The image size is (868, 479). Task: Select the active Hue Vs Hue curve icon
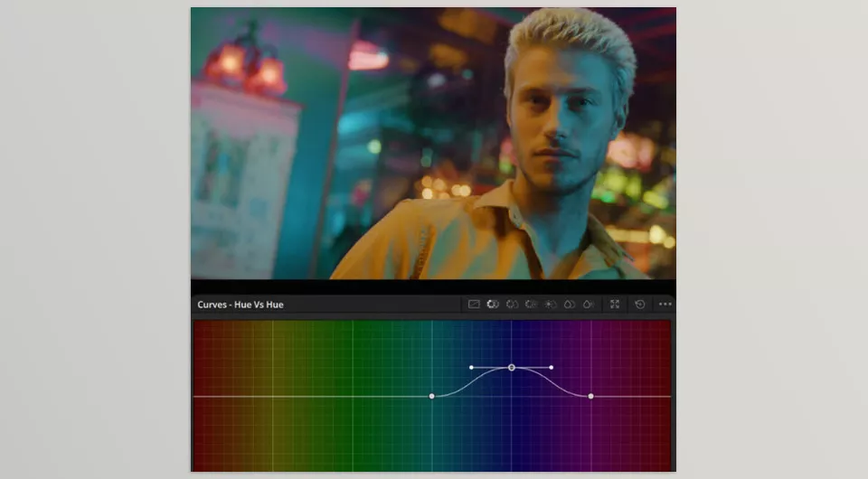[493, 305]
